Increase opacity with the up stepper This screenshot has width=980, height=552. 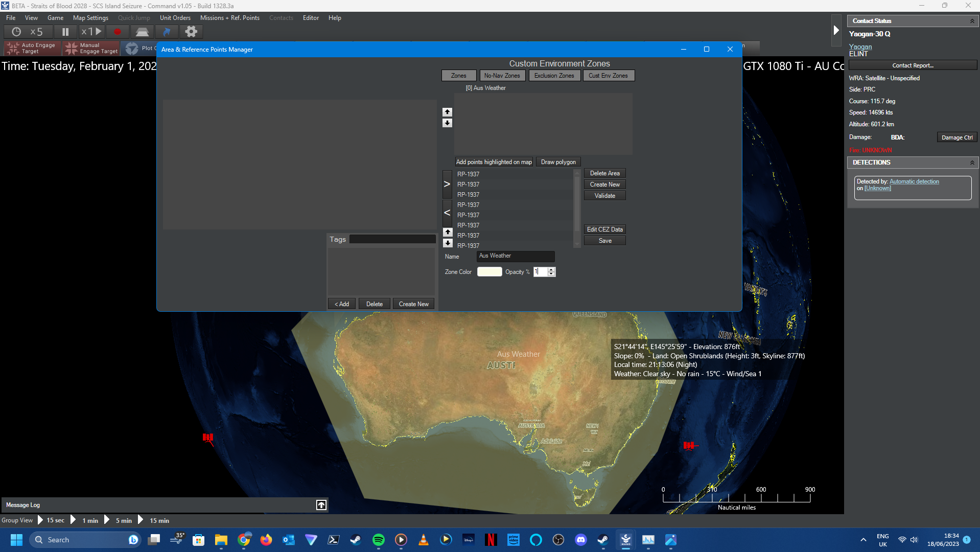coord(551,269)
